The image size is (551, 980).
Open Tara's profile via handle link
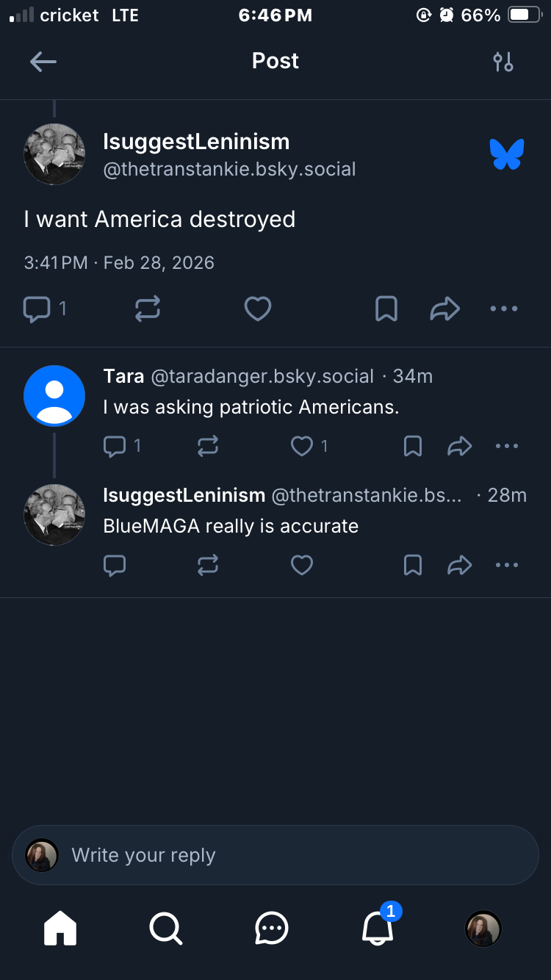pos(262,376)
